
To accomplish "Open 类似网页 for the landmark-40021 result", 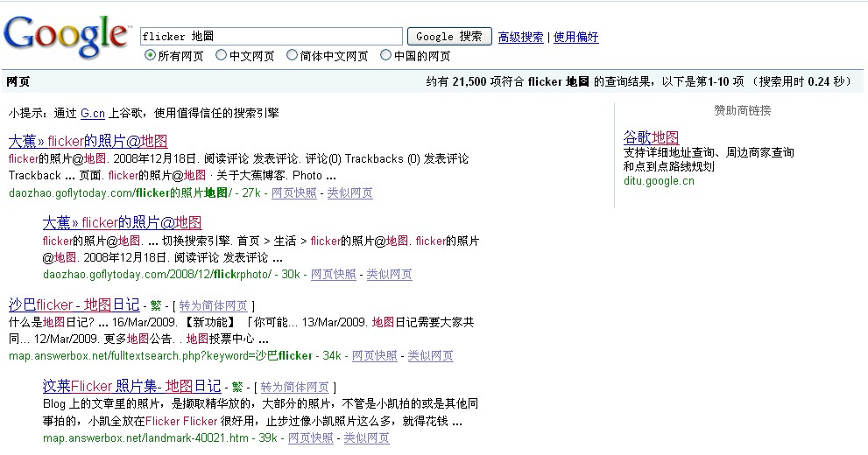I will click(366, 437).
